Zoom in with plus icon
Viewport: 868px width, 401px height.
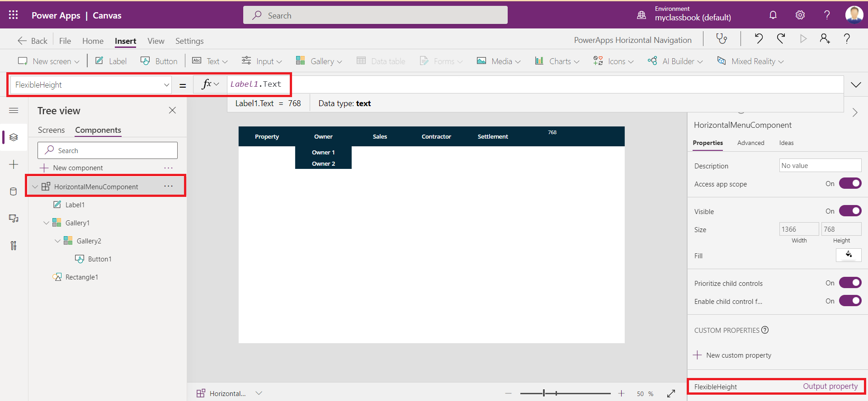(x=622, y=393)
